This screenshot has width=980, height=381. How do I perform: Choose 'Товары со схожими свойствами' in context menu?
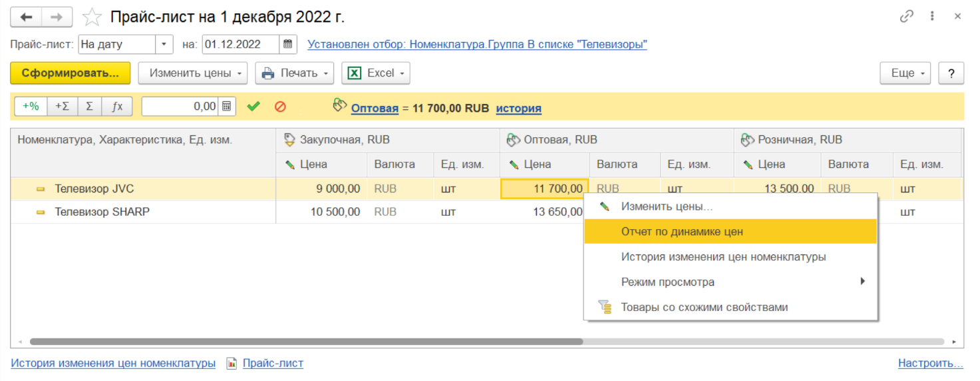point(704,307)
